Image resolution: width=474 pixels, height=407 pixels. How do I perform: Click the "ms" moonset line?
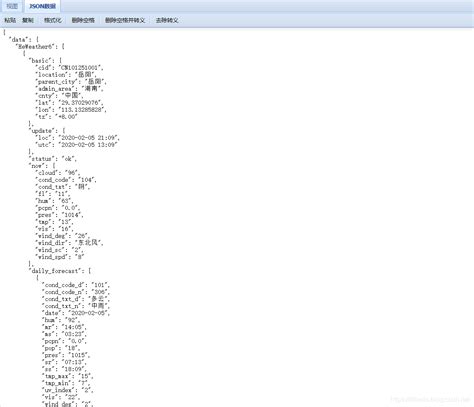[x=64, y=334]
